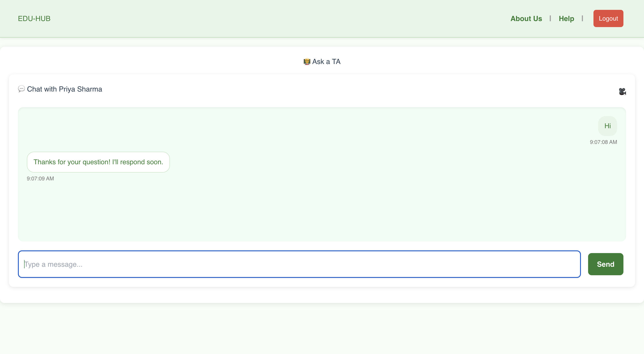Click the speech bubble chat icon
Image resolution: width=644 pixels, height=354 pixels.
tap(21, 89)
